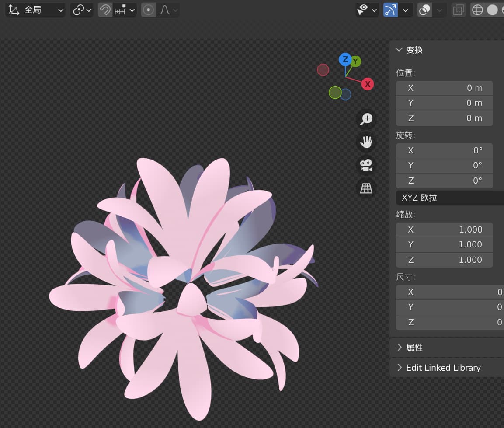Click the red X axis gizmo
504x428 pixels.
[x=368, y=84]
